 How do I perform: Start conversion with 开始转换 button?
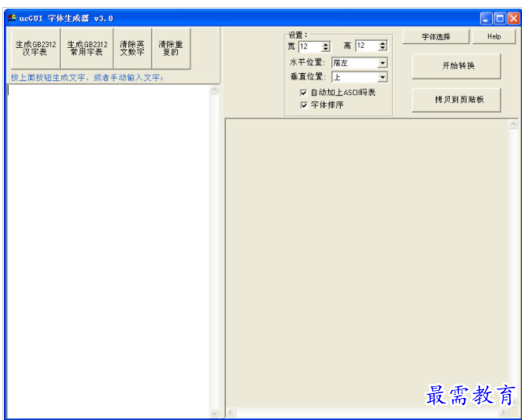point(456,66)
